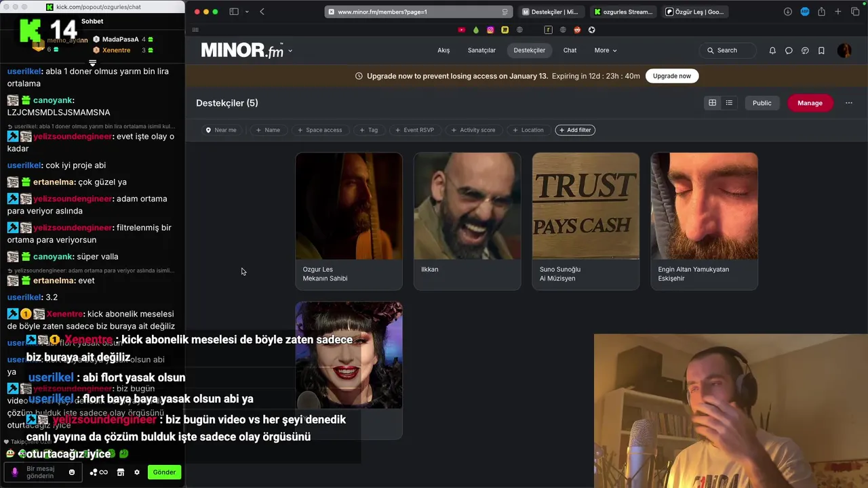Add Tag filter
The height and width of the screenshot is (488, 868).
tap(369, 130)
